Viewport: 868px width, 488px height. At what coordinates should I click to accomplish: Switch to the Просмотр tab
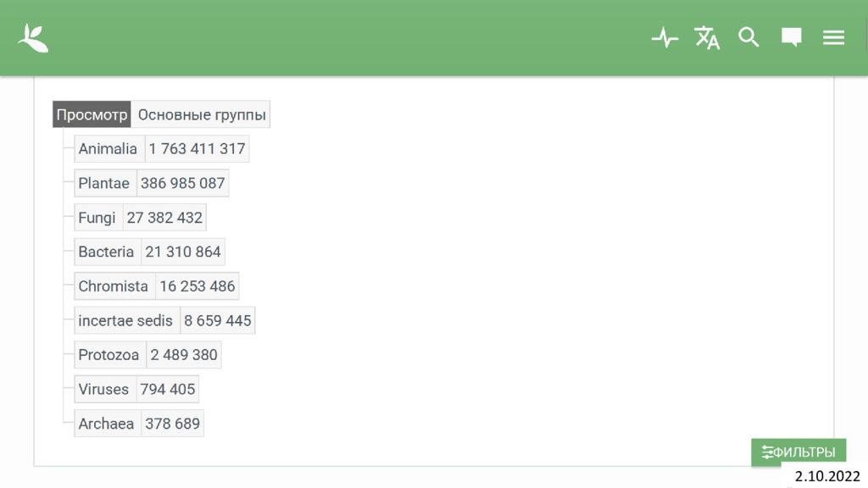tap(92, 114)
